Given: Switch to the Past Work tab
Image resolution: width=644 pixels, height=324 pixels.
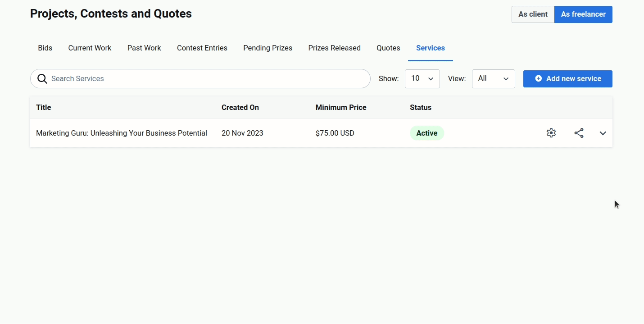Looking at the screenshot, I should [x=144, y=48].
